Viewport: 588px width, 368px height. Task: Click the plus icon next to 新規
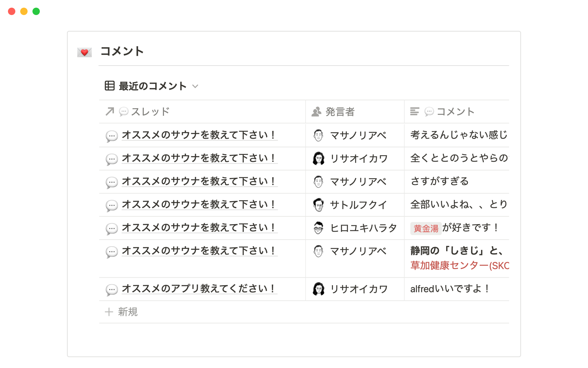coord(109,312)
